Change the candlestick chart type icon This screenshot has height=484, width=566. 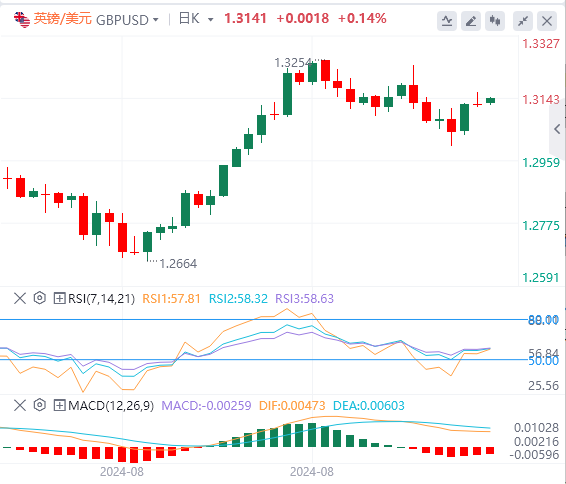pyautogui.click(x=495, y=21)
